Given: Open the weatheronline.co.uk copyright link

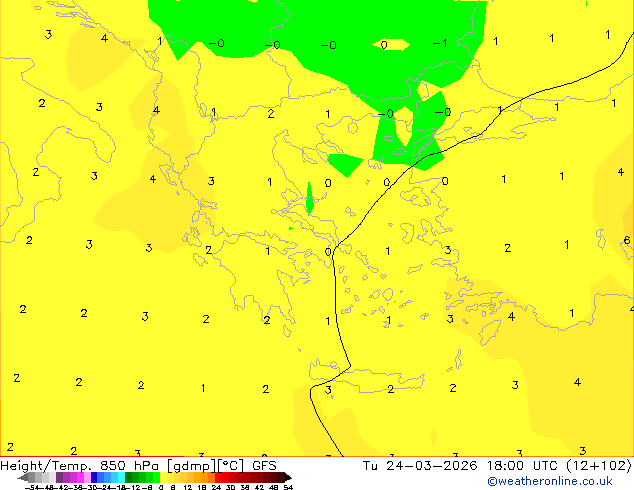Looking at the screenshot, I should pos(549,481).
